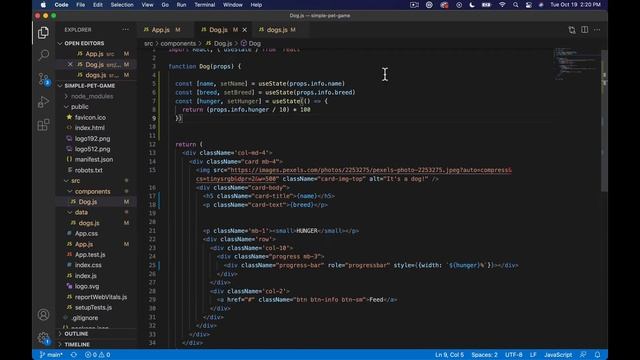Change line ending via LF status item
The image size is (640, 360).
(533, 355)
